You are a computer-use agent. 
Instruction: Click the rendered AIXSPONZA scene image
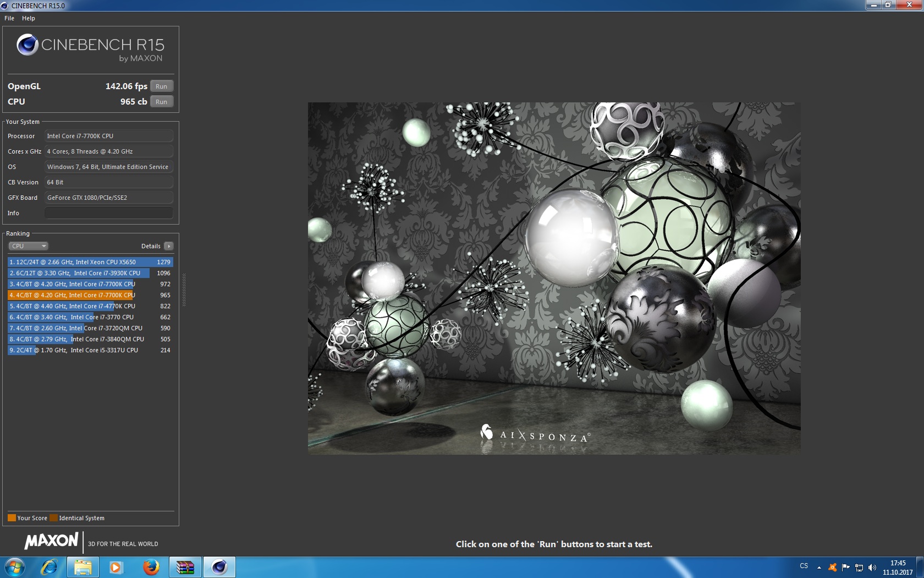[554, 278]
